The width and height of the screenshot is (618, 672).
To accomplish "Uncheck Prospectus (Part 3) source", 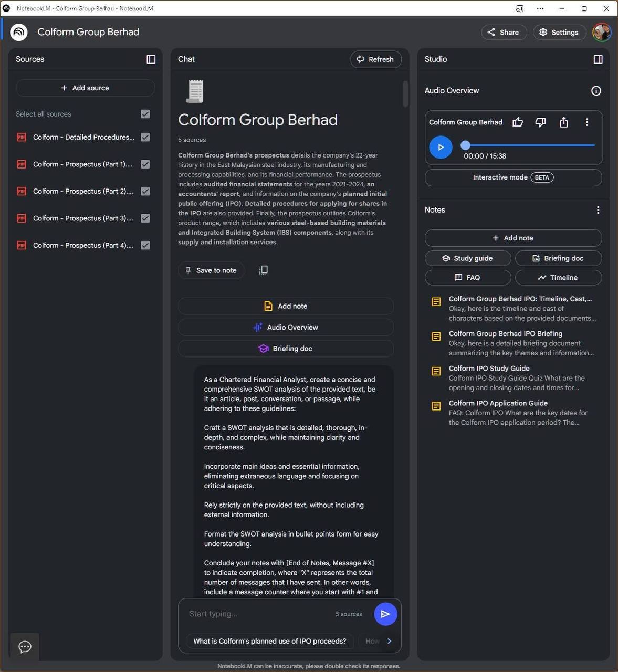I will pos(145,218).
